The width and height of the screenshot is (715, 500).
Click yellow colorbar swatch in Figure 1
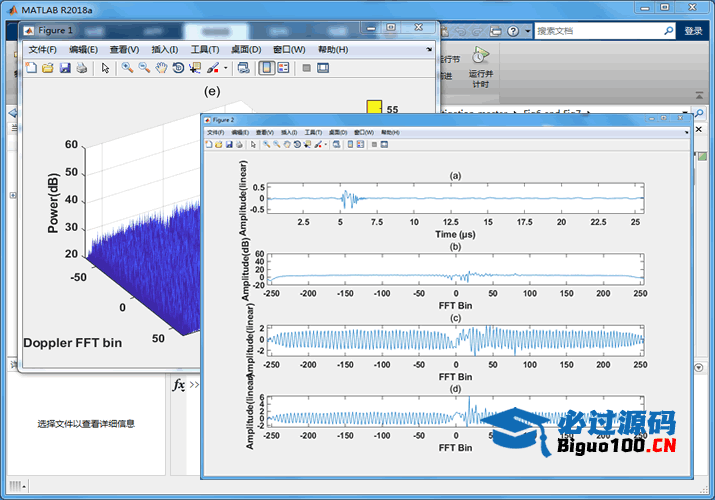point(374,107)
